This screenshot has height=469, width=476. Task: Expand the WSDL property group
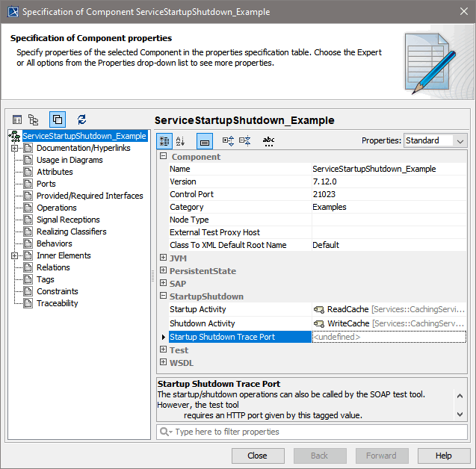click(163, 363)
